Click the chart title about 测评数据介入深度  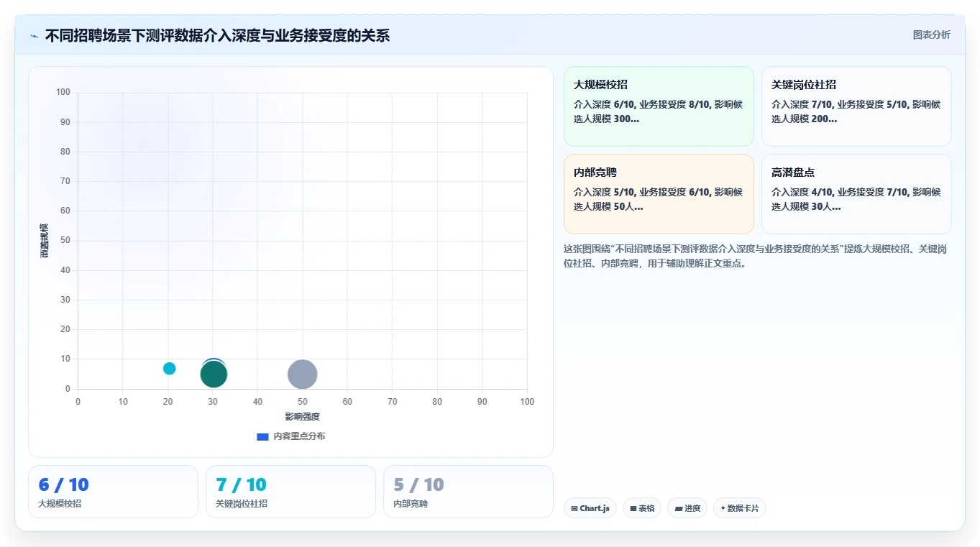[x=217, y=35]
